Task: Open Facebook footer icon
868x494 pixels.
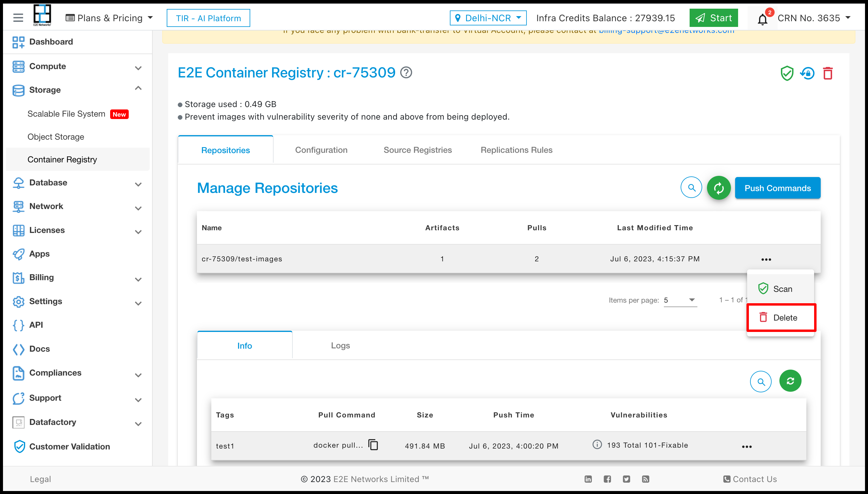Action: pyautogui.click(x=607, y=479)
